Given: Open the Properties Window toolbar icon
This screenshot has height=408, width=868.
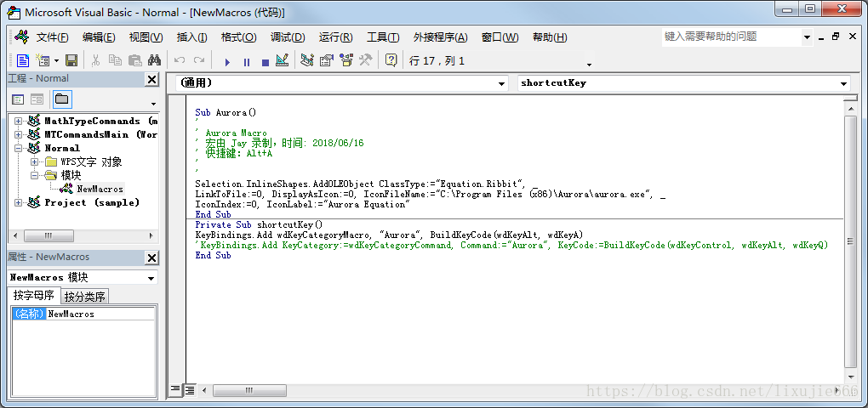Looking at the screenshot, I should pyautogui.click(x=327, y=60).
